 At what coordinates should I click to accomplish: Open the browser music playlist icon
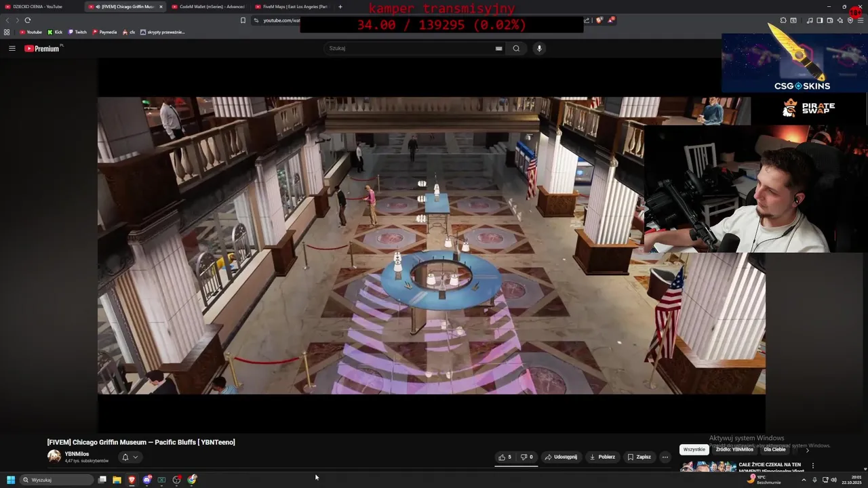click(x=810, y=20)
